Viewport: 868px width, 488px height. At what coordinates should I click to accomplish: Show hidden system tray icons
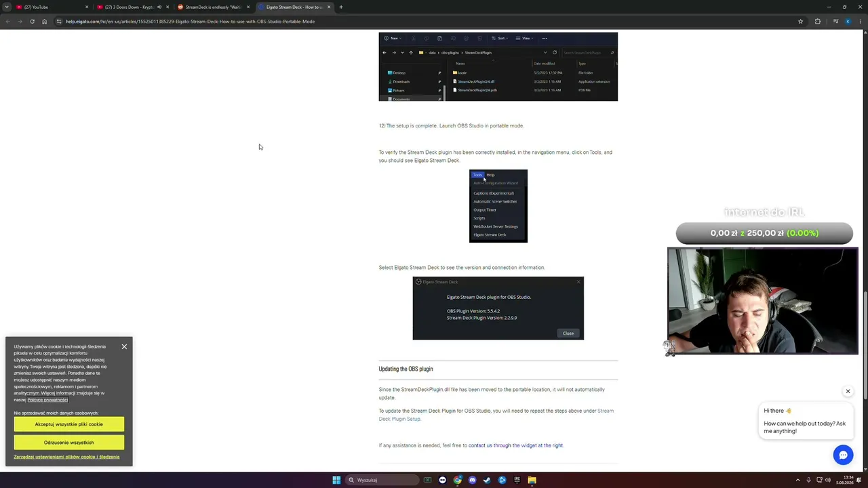(x=797, y=480)
